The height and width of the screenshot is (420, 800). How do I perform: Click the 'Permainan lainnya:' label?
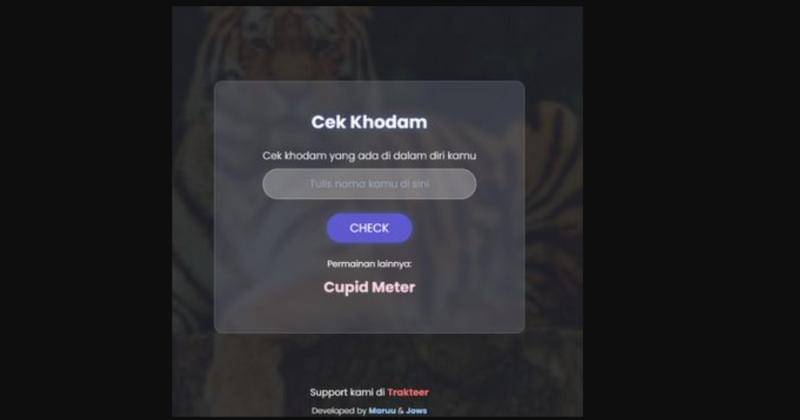pyautogui.click(x=369, y=264)
